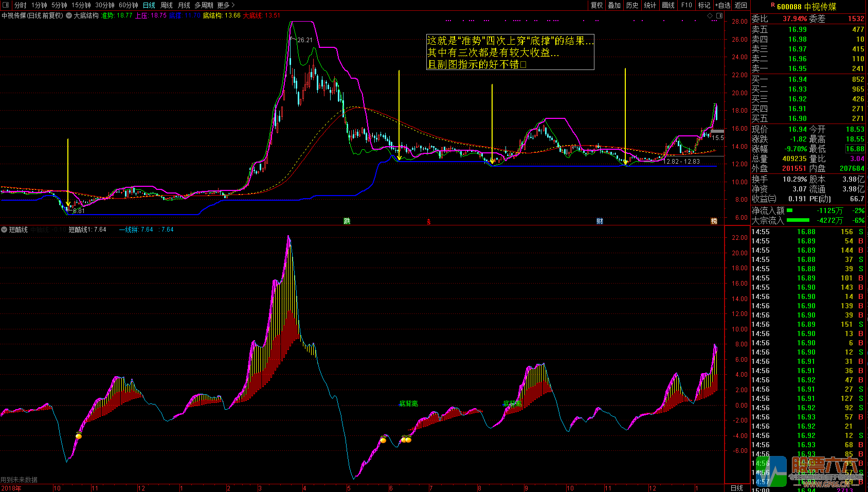Expand the 大底结构 indicator dropdown arrow
This screenshot has width=868, height=492.
point(69,15)
